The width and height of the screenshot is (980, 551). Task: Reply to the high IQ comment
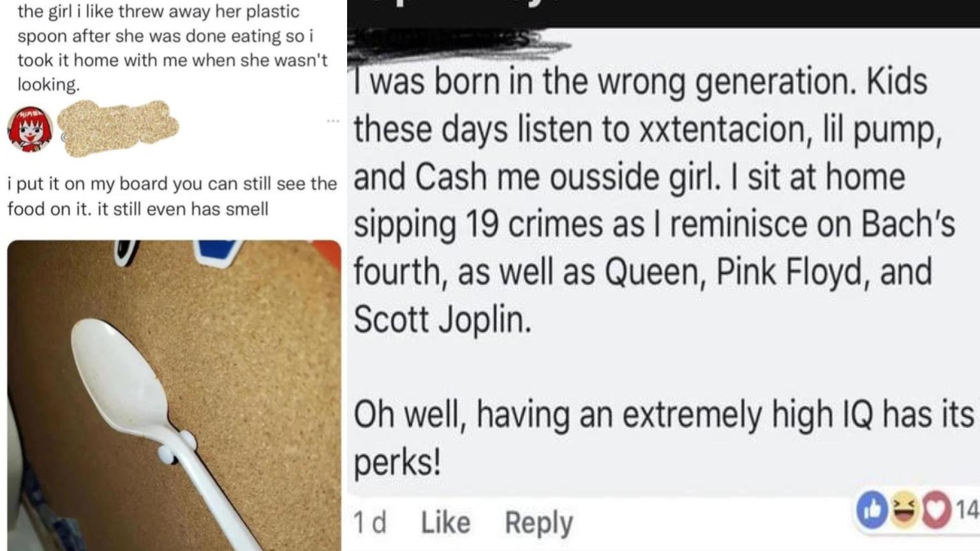coord(538,523)
